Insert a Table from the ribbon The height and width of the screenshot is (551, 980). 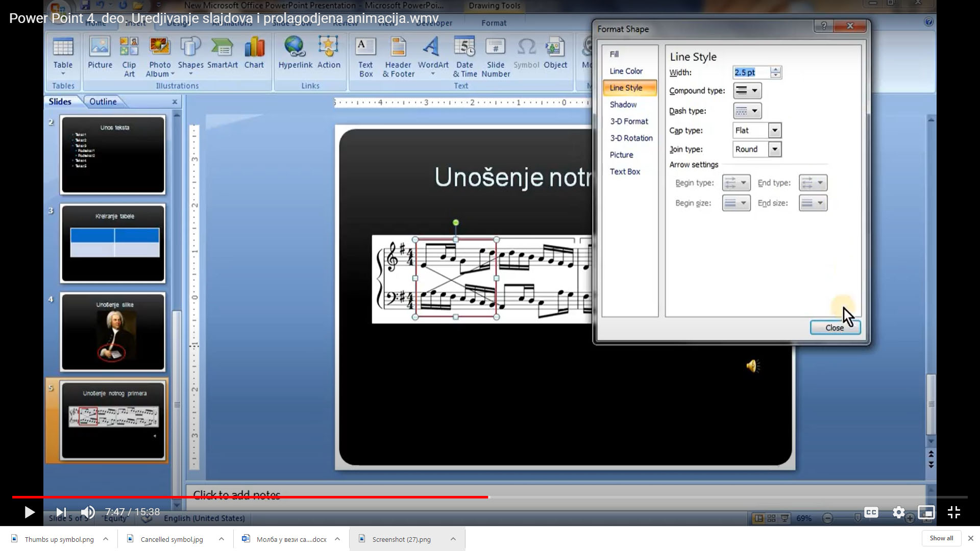click(x=63, y=56)
